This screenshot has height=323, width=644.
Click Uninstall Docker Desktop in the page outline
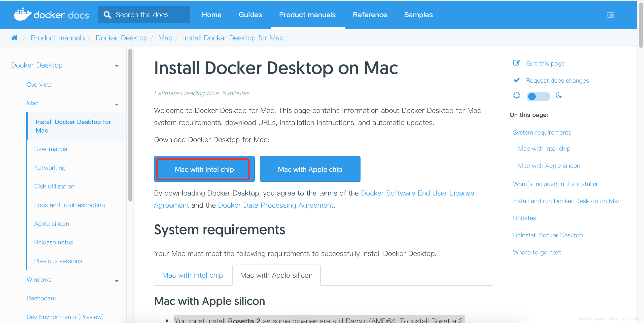tap(548, 235)
